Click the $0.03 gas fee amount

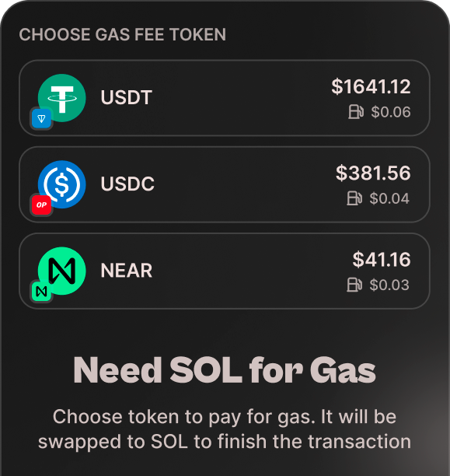(x=389, y=285)
